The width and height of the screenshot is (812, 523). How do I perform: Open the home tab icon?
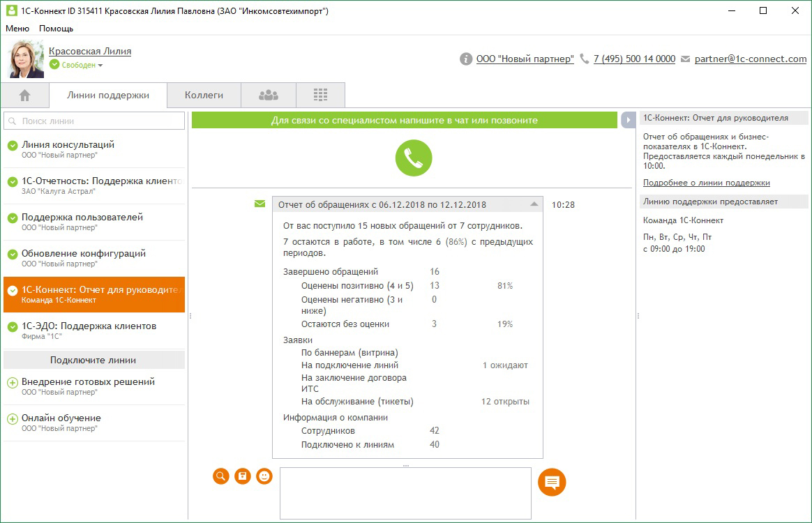coord(25,96)
